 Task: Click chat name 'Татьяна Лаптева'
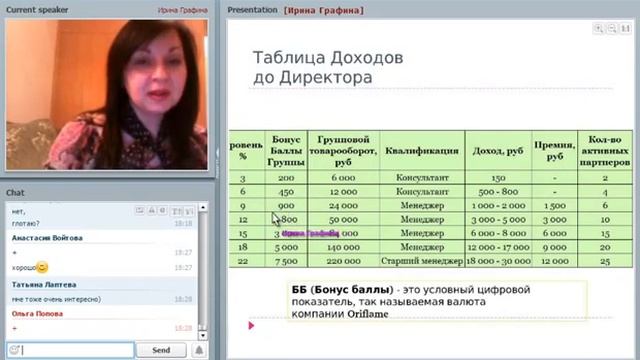click(44, 284)
